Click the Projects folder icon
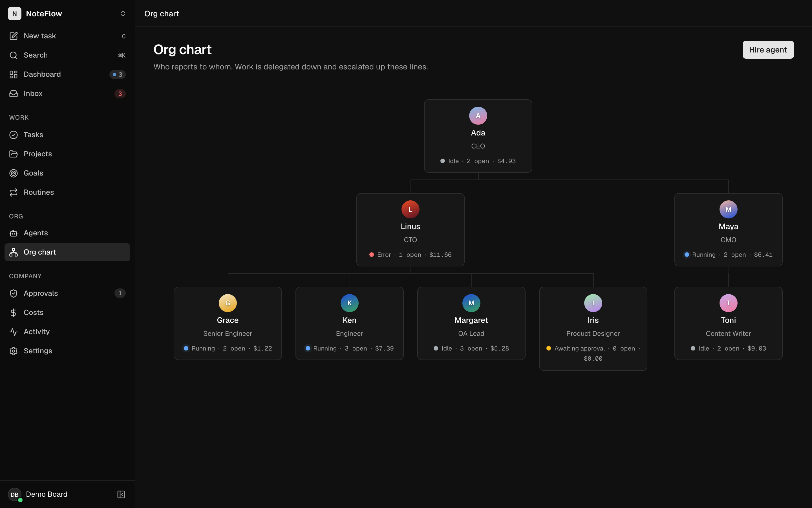The width and height of the screenshot is (812, 508). [x=14, y=154]
